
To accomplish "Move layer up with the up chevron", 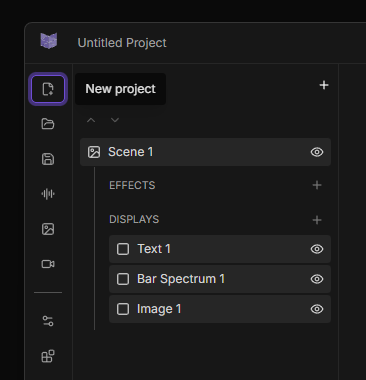I will tap(91, 120).
